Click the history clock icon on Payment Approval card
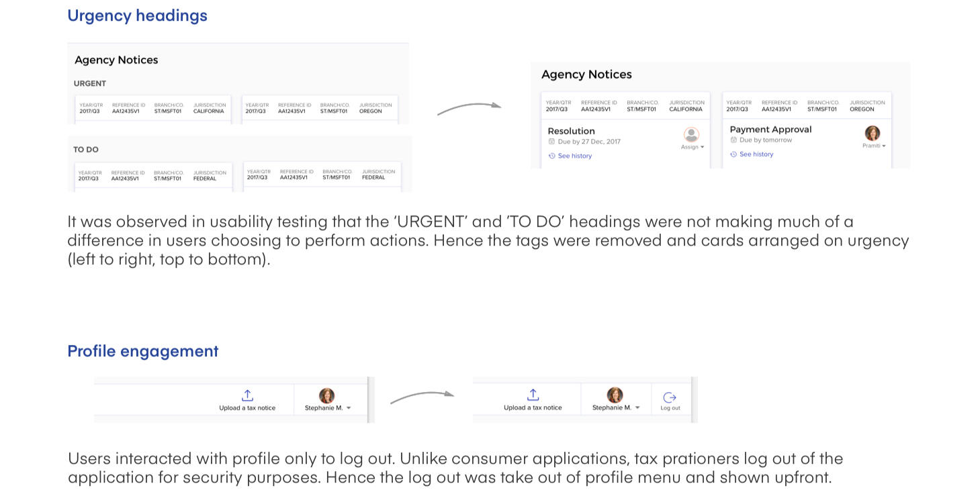 tap(733, 154)
